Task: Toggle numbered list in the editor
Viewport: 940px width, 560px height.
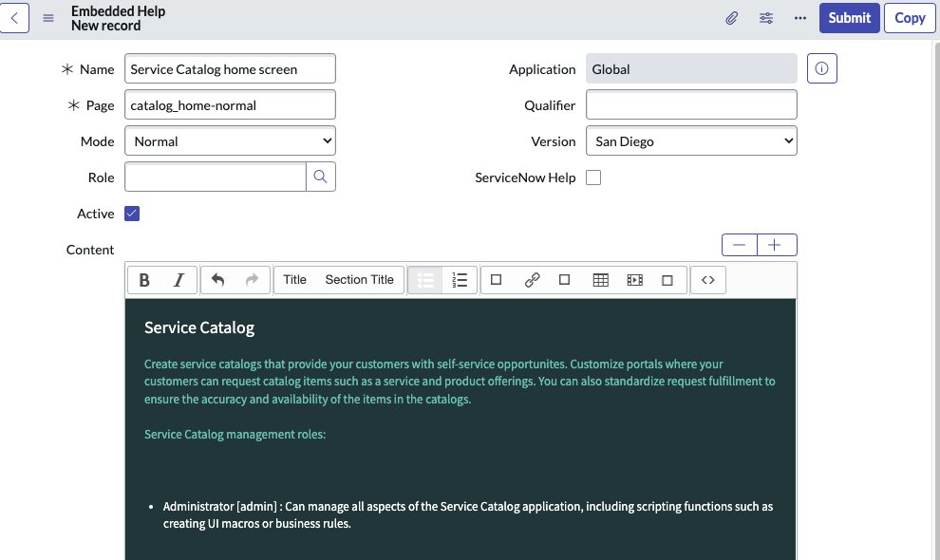Action: pos(460,280)
